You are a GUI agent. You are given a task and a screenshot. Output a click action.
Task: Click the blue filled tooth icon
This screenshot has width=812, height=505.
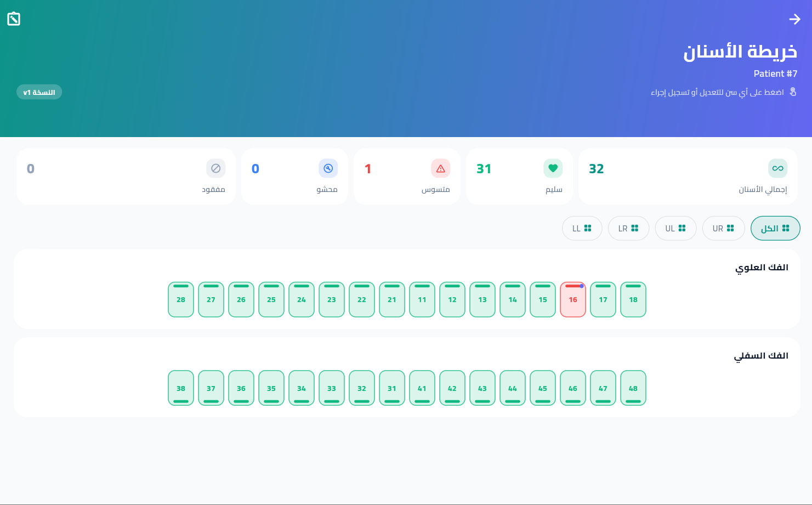tap(328, 168)
